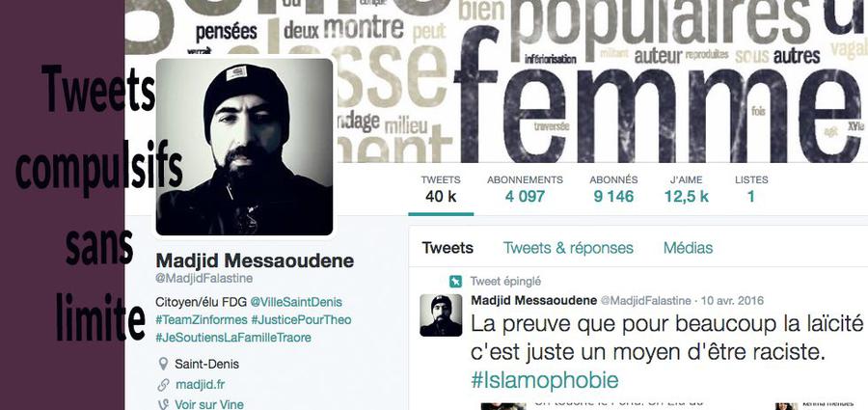Open the Médias tab
Image resolution: width=868 pixels, height=410 pixels.
688,248
